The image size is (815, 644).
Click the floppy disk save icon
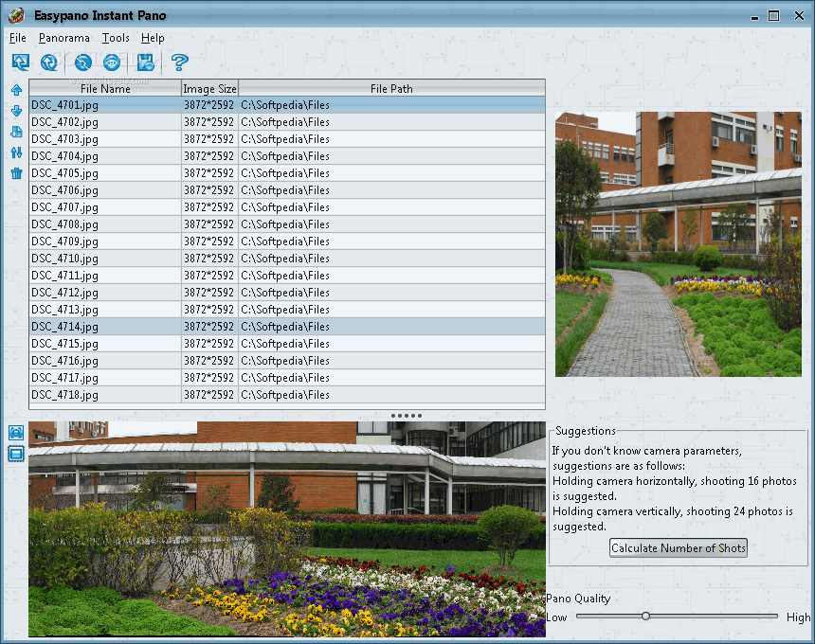[146, 63]
